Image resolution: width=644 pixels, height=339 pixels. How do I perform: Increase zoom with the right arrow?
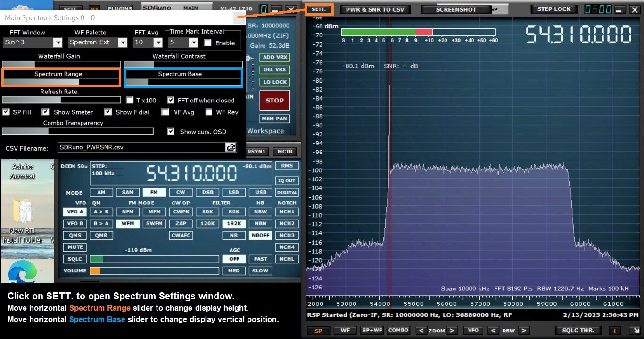pyautogui.click(x=452, y=331)
